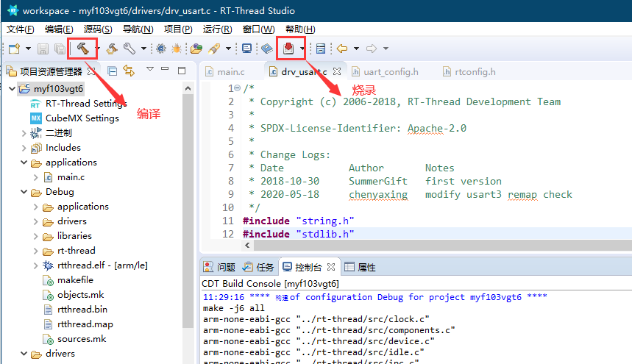Image resolution: width=632 pixels, height=364 pixels.
Task: Start debugging with the bug icon
Action: (x=176, y=49)
